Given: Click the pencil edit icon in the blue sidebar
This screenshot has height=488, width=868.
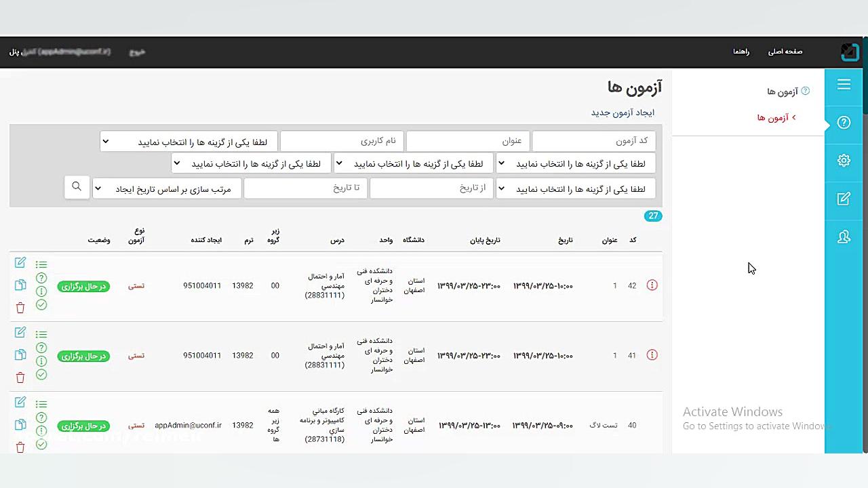Looking at the screenshot, I should point(844,199).
